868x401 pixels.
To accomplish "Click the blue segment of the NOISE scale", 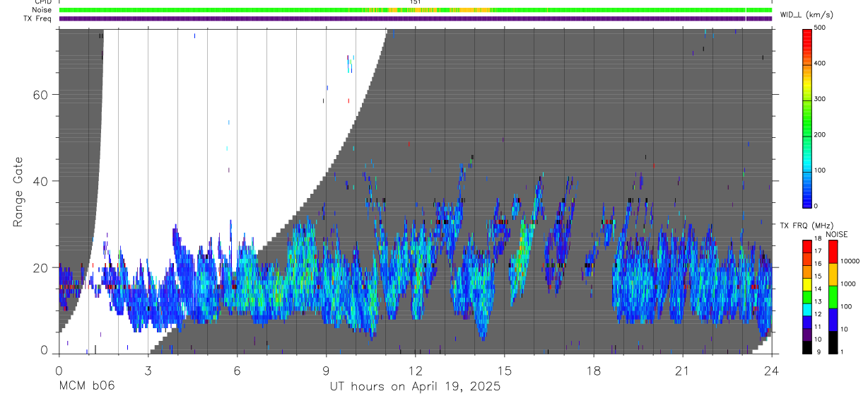I will [833, 320].
